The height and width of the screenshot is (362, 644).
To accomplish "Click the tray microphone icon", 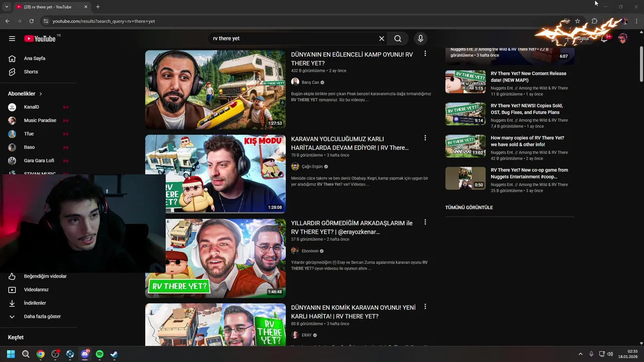I will coord(591,354).
